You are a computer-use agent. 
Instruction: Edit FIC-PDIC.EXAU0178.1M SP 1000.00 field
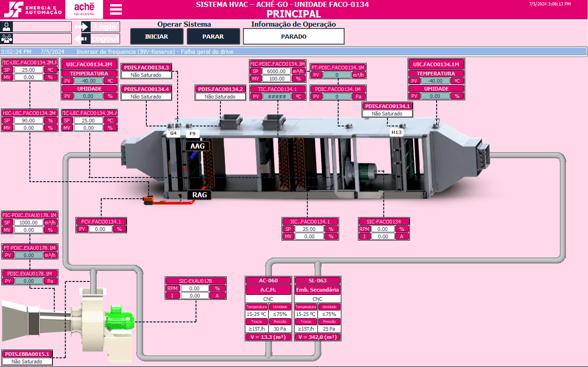click(29, 222)
